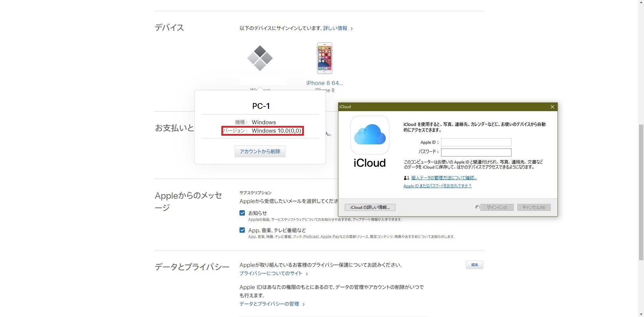644x317 pixels.
Task: Click the データとプライバシー section heading
Action: [192, 267]
